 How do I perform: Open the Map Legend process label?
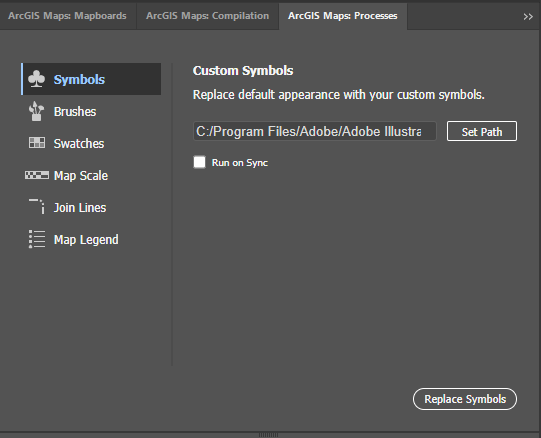point(86,240)
